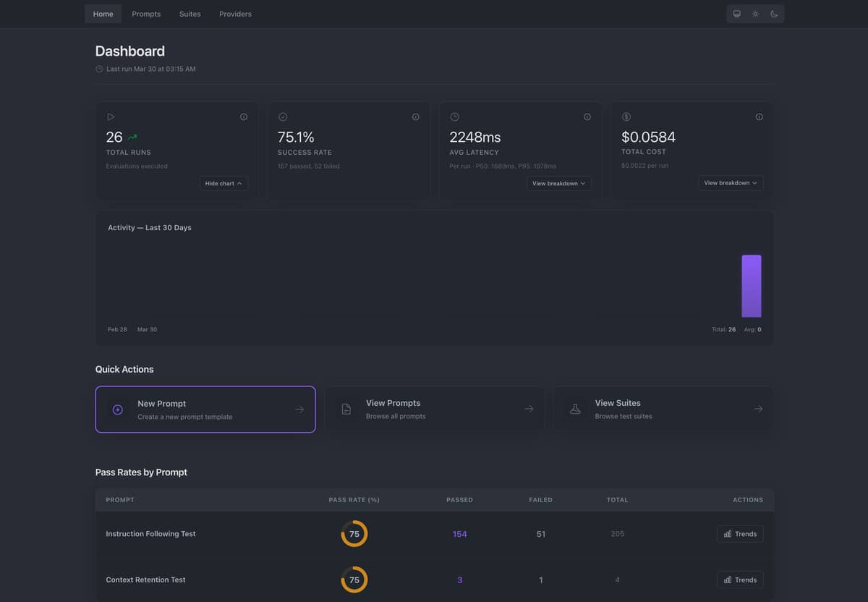The width and height of the screenshot is (868, 602).
Task: Click the flask icon in View Suites card
Action: pos(575,410)
